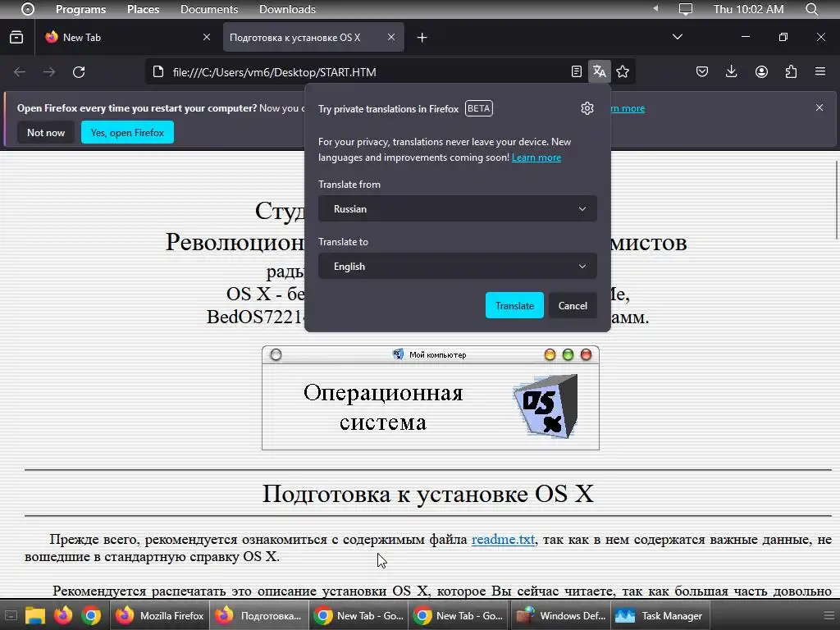
Task: Go forward one page
Action: click(x=49, y=72)
